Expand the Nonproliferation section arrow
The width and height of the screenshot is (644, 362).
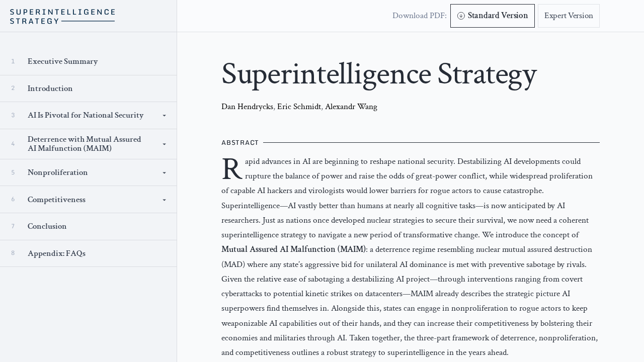coord(164,173)
